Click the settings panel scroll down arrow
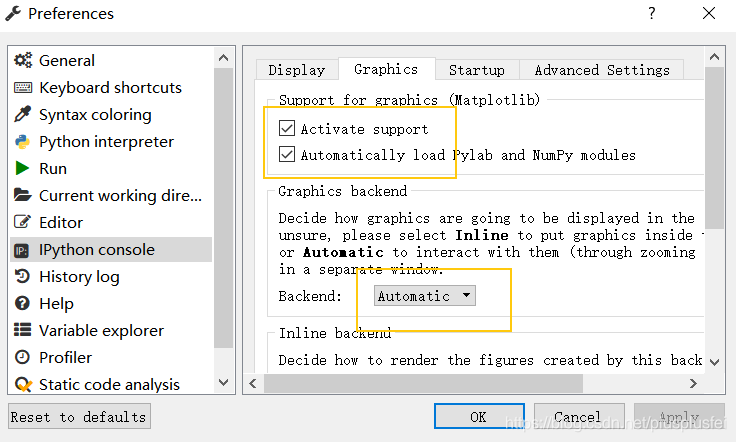736x442 pixels. point(714,362)
